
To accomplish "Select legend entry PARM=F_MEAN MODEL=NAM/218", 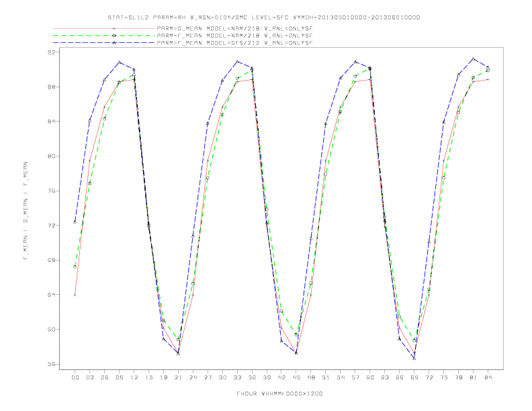I will [234, 36].
